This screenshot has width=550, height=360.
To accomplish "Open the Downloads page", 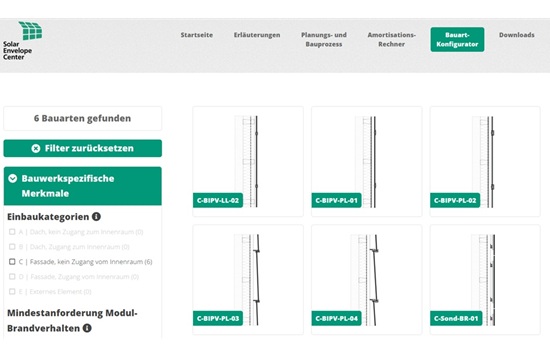I will pos(516,35).
